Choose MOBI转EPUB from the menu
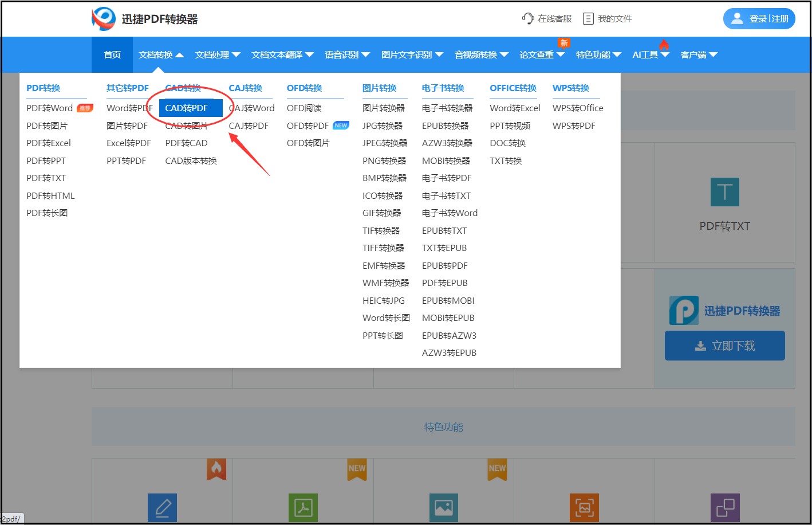This screenshot has width=812, height=525. (448, 318)
